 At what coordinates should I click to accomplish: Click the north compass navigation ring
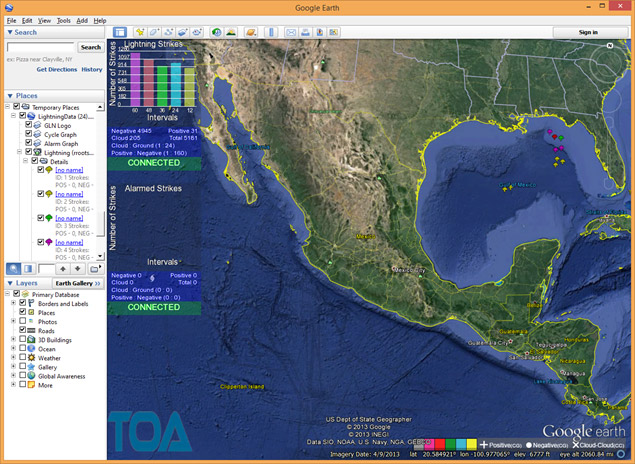609,64
